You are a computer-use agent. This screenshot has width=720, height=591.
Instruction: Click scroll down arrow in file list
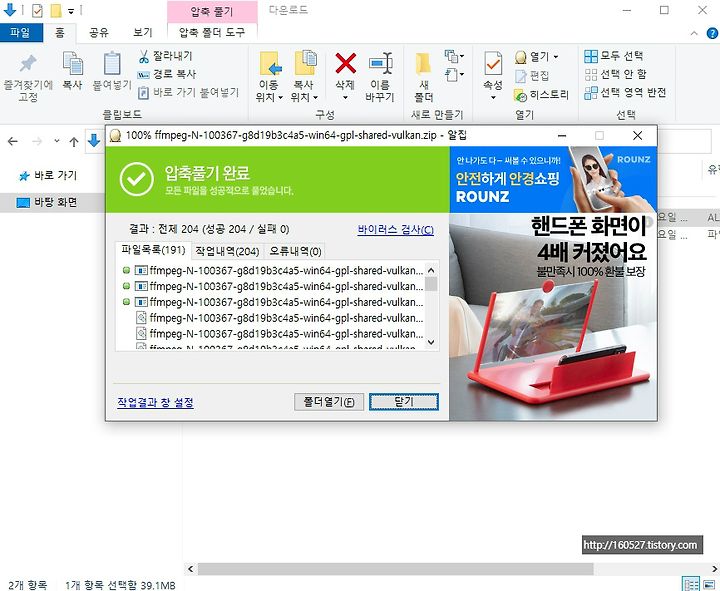(x=431, y=342)
